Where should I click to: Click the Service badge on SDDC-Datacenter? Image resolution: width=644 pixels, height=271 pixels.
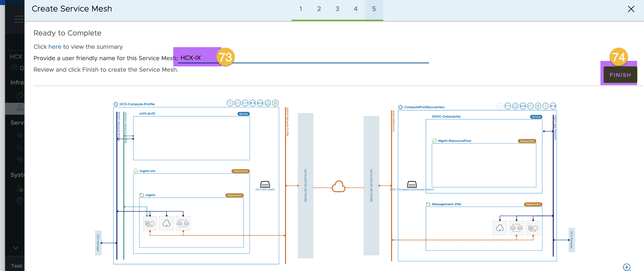[536, 117]
